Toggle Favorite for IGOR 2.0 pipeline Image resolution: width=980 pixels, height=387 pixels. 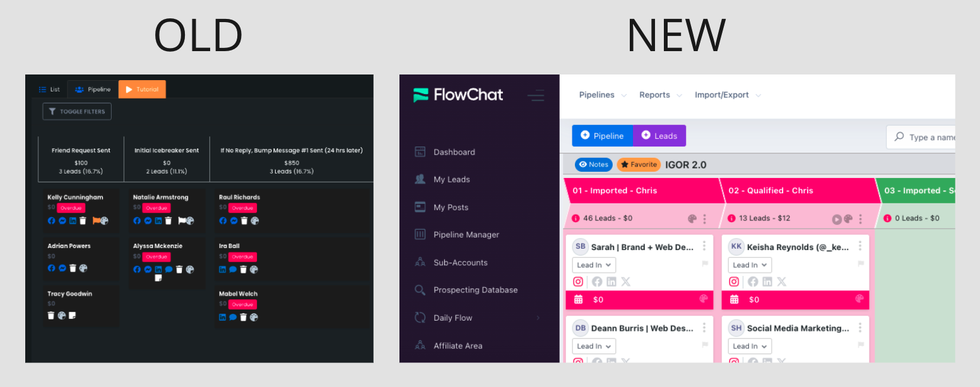(639, 165)
